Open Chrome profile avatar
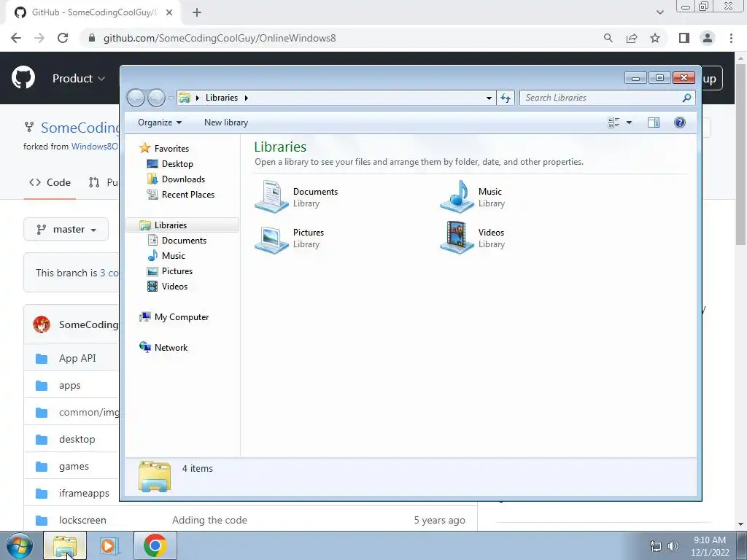The width and height of the screenshot is (747, 560). [708, 38]
